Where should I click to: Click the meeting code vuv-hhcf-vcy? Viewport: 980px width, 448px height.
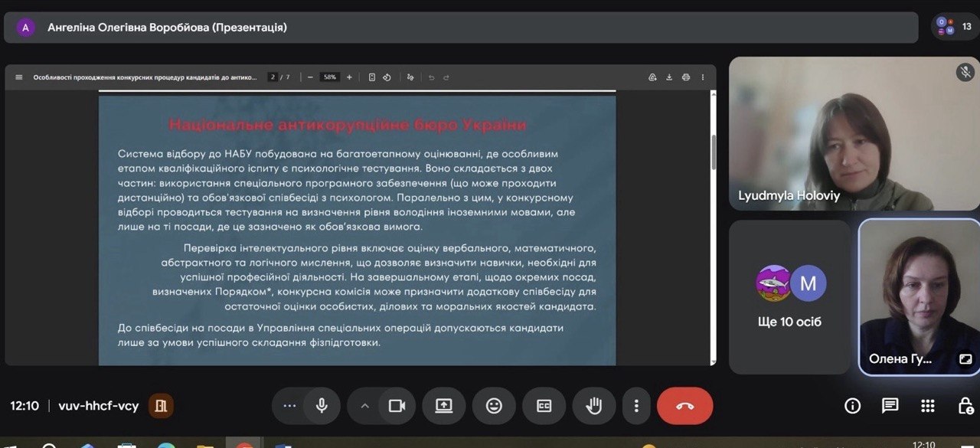click(x=99, y=406)
